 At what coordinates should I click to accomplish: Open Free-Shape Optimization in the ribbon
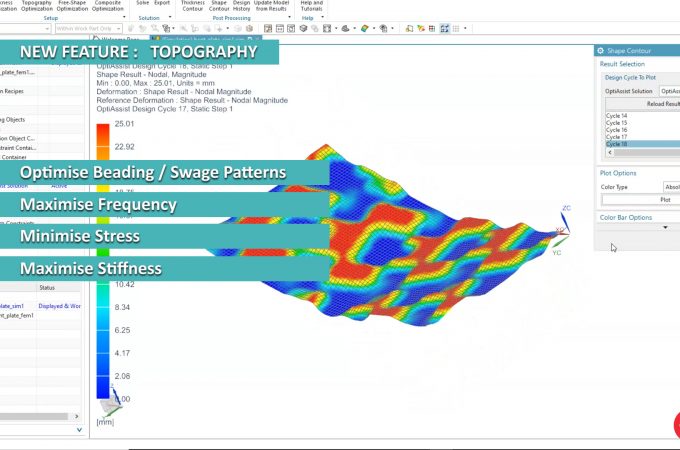tap(72, 5)
